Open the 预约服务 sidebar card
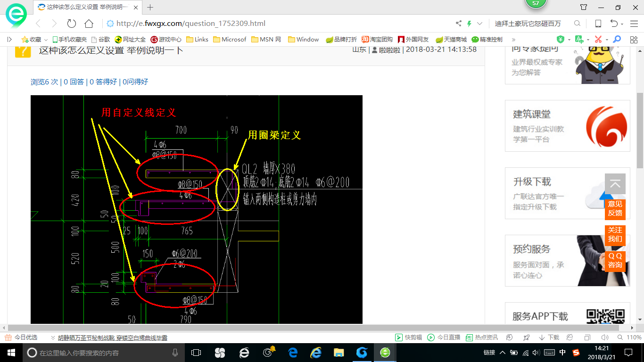 (568, 261)
